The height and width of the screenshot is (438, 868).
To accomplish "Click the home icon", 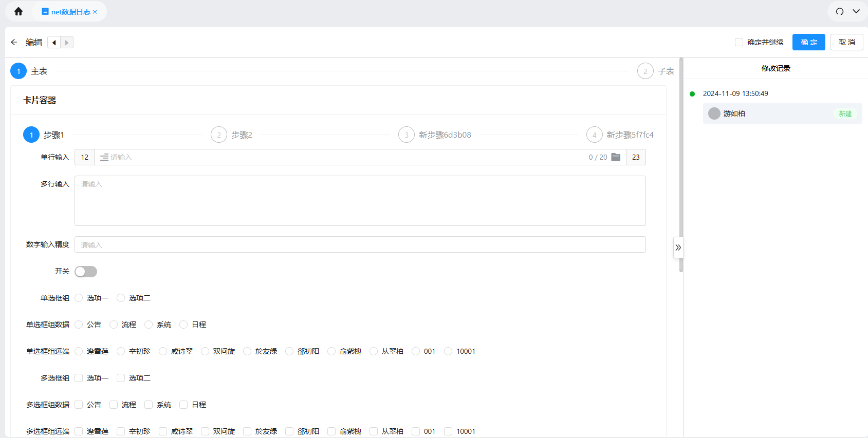I will click(x=19, y=11).
